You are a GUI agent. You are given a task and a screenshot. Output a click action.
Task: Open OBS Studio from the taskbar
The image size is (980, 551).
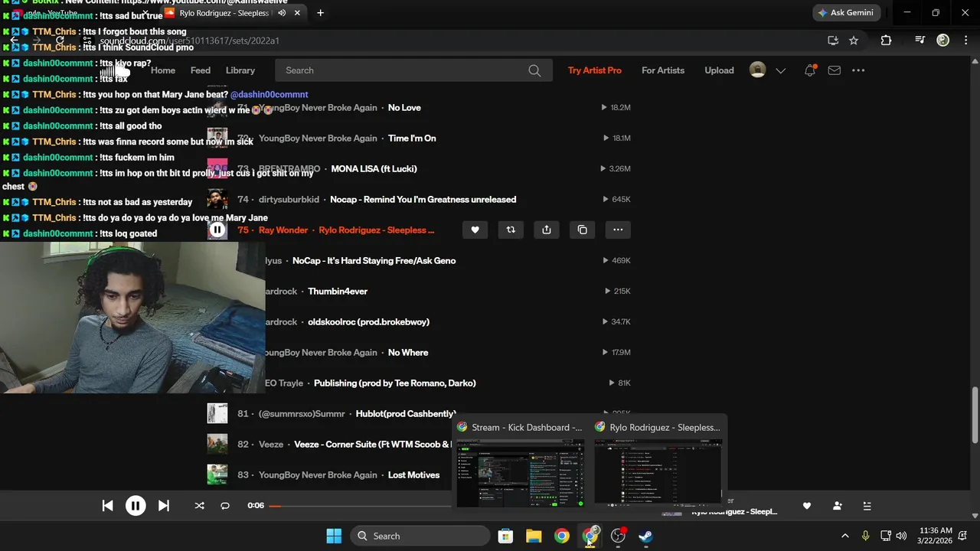pos(618,536)
